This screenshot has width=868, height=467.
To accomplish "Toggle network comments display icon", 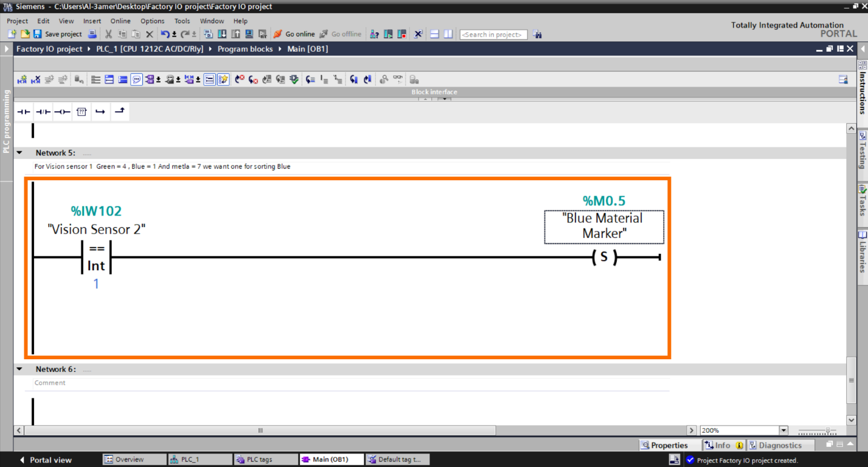I will click(210, 80).
